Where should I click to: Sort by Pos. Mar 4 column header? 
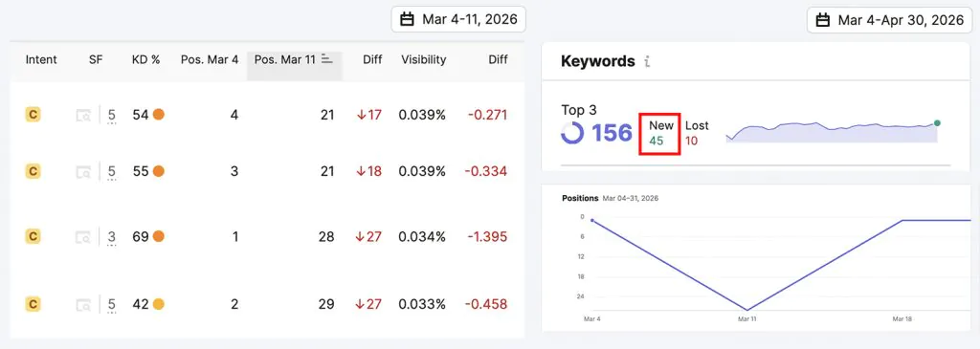tap(210, 59)
